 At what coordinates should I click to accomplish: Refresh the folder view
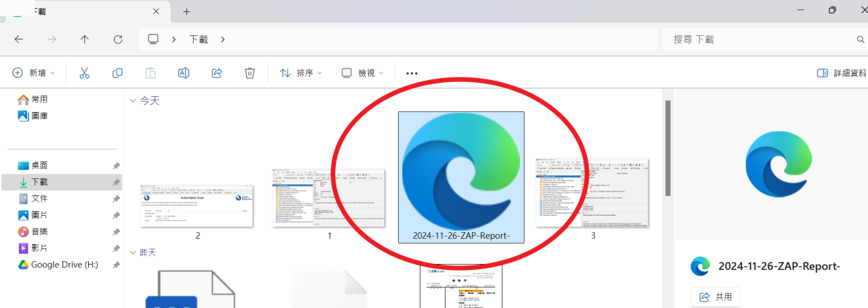point(118,39)
